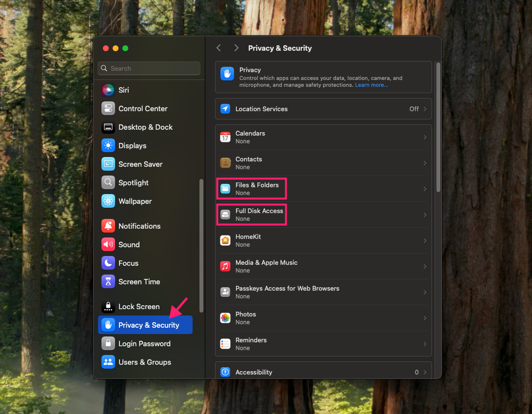Click the HomeKit house icon
This screenshot has width=532, height=414.
(x=225, y=240)
